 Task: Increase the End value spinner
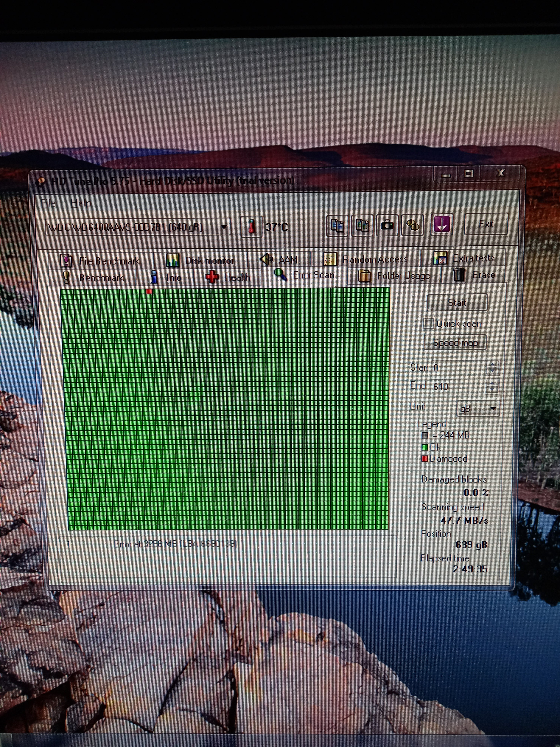492,383
